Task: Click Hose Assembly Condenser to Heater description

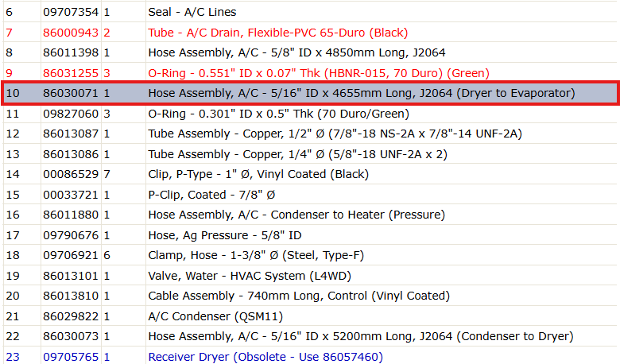Action: tap(296, 215)
